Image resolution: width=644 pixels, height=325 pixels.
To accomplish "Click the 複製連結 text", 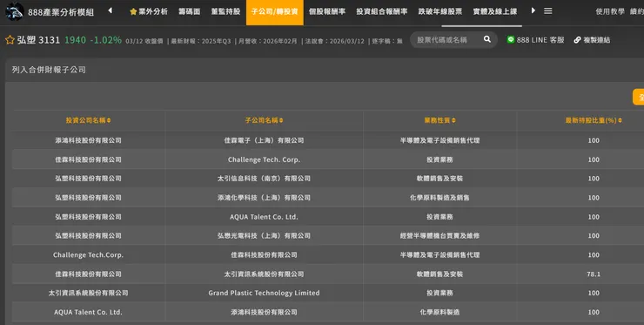I will pos(597,40).
